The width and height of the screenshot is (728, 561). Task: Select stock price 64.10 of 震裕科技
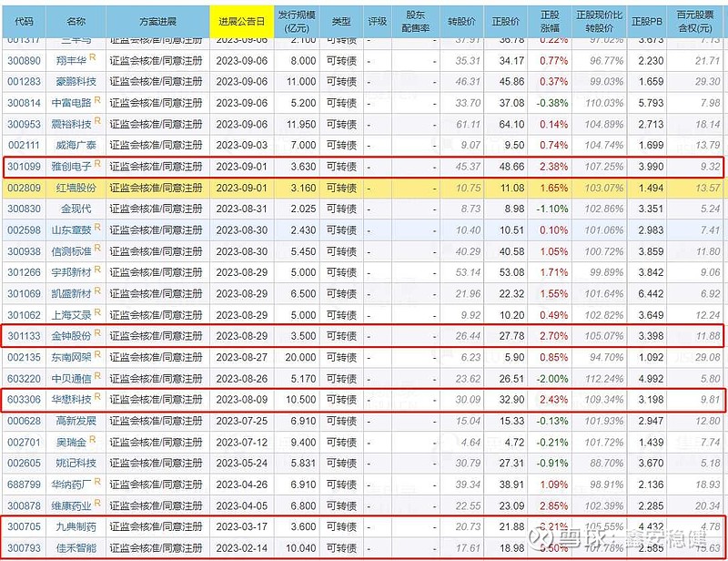[x=511, y=125]
